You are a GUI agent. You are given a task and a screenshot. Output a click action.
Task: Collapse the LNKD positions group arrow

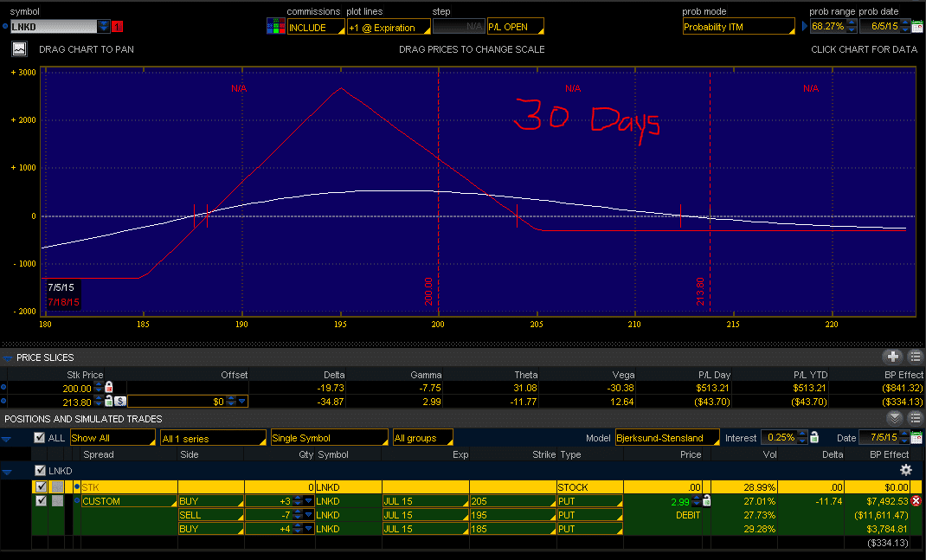(7, 472)
